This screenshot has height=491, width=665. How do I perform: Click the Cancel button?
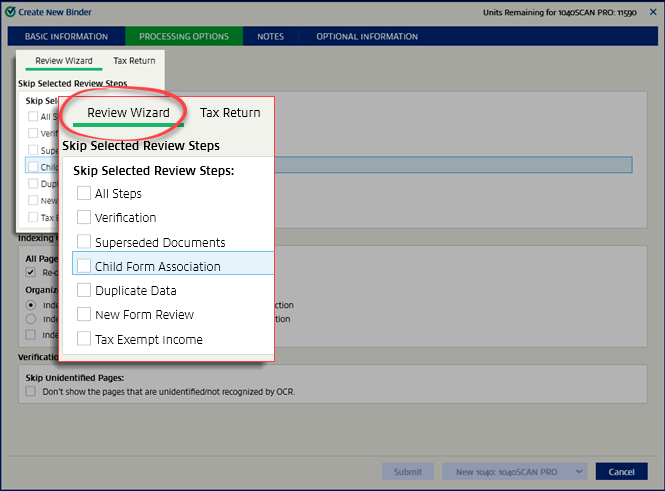[621, 472]
